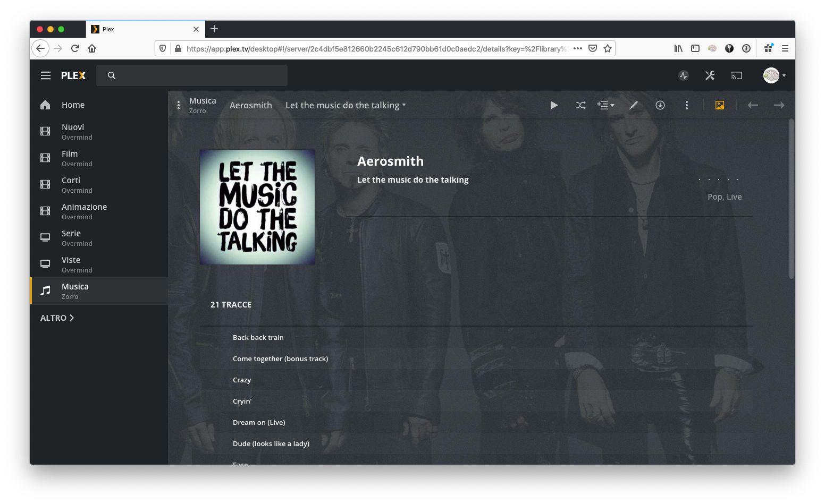Edit album with the pencil icon
Screen dimensions: 825x504
tap(634, 105)
